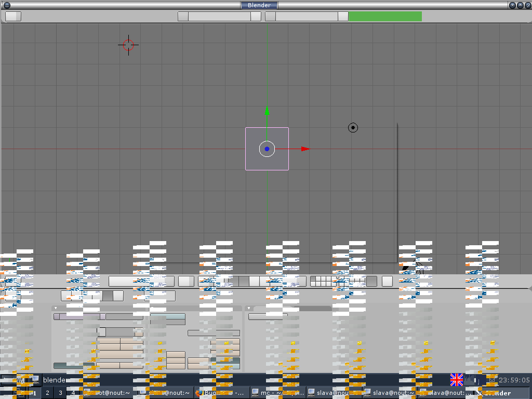The height and width of the screenshot is (399, 532).
Task: Toggle the first layer in the layers grid
Action: (313, 279)
